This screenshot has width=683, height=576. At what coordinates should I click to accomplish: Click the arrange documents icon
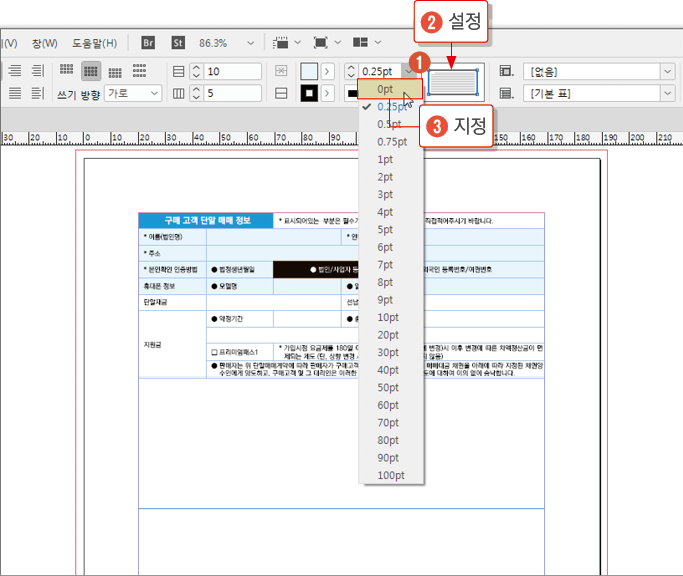360,42
